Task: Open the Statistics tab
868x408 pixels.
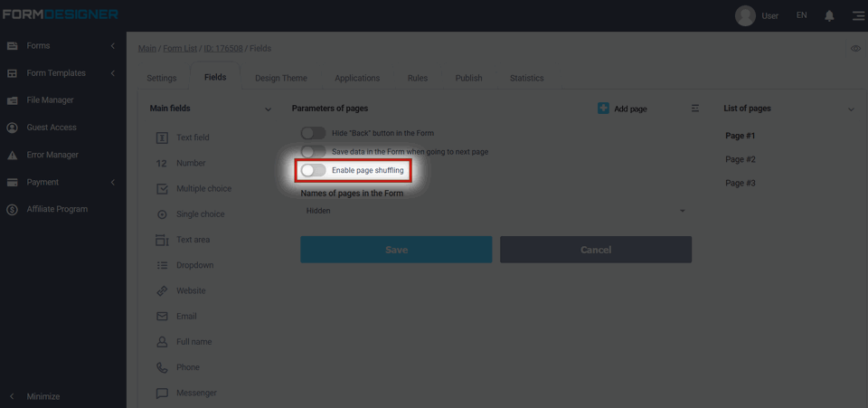Action: [x=526, y=78]
